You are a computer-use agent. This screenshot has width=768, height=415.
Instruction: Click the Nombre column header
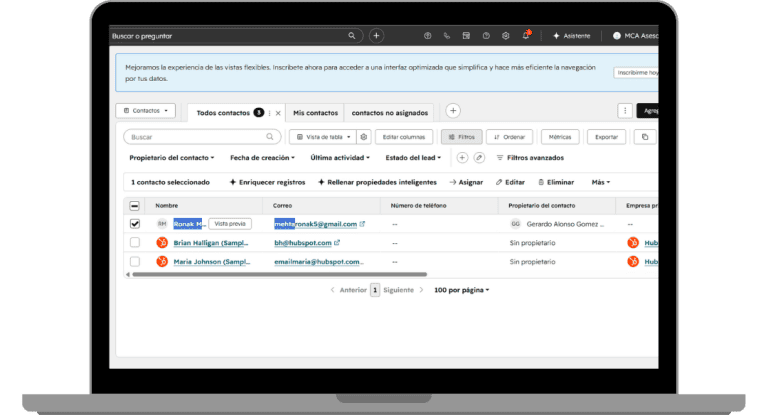[167, 206]
